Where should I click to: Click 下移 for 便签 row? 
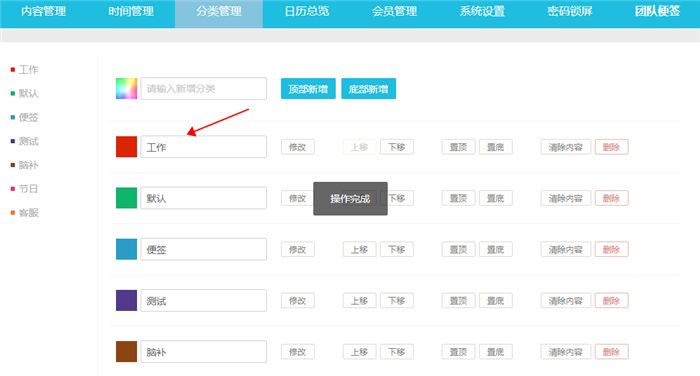(396, 249)
